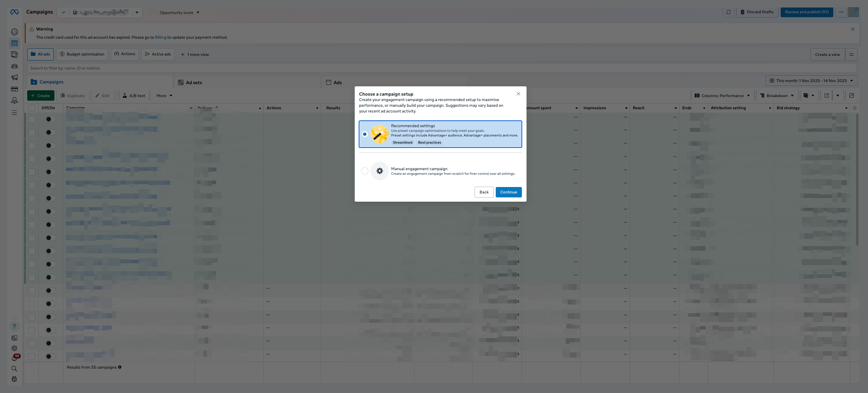Click the refresh icon in top bar

pos(728,12)
